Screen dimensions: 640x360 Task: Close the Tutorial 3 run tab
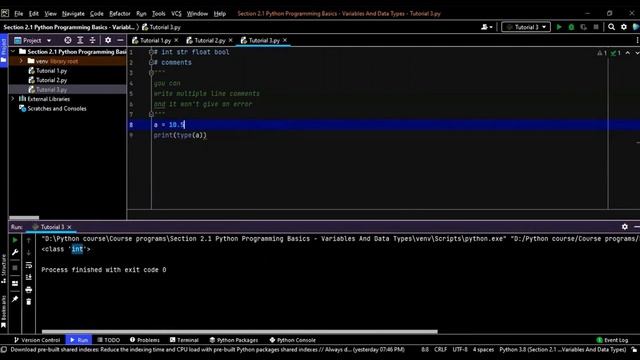[69, 227]
